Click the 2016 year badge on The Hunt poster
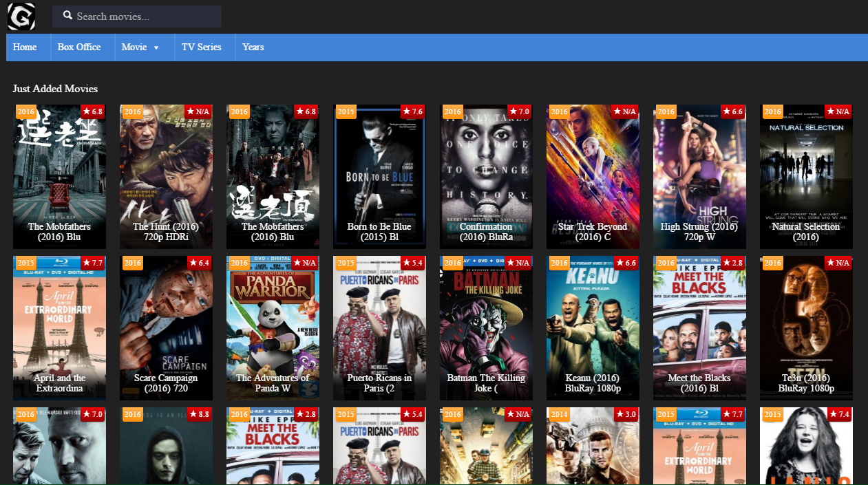The height and width of the screenshot is (485, 868). [x=132, y=111]
